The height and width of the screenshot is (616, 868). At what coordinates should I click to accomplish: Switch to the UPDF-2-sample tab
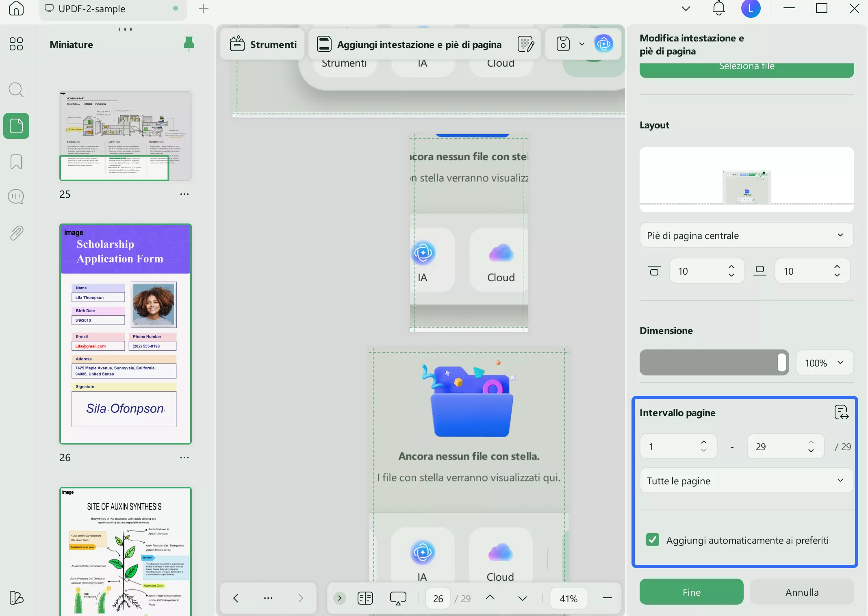click(92, 9)
